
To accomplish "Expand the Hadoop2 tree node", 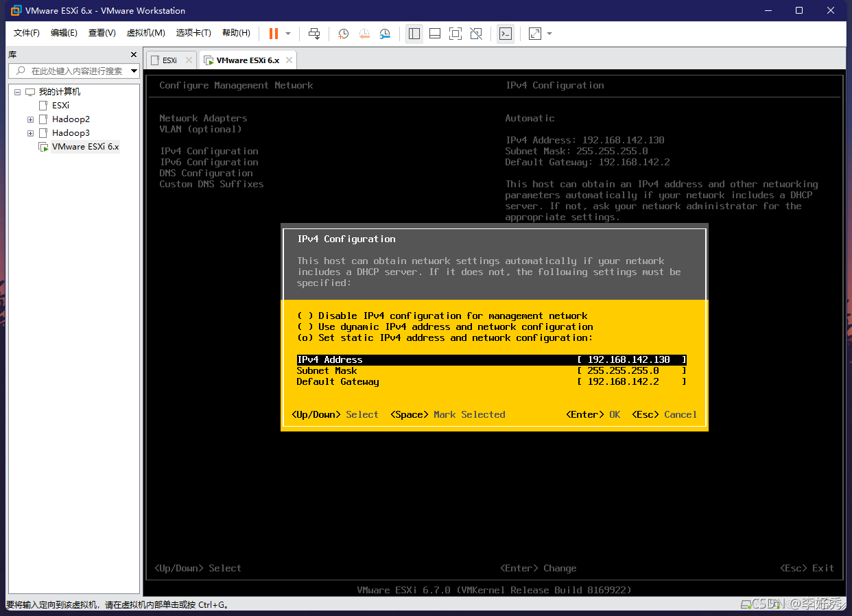I will click(30, 119).
